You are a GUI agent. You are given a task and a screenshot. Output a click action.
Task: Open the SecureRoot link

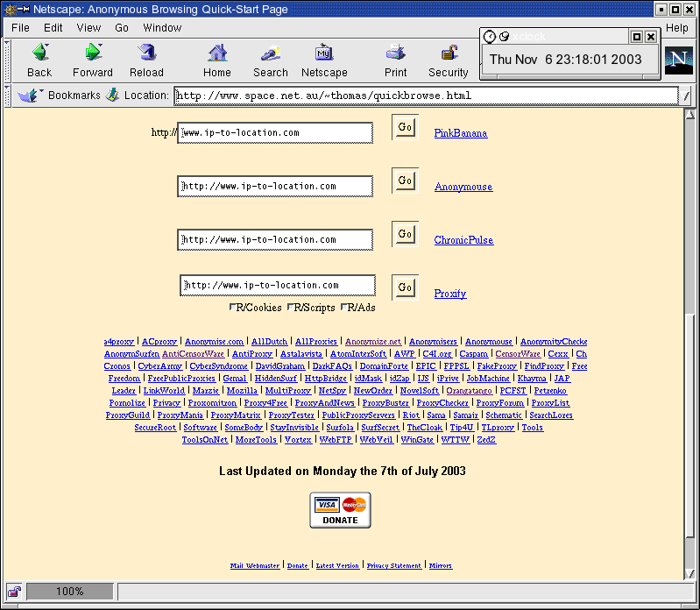click(155, 428)
